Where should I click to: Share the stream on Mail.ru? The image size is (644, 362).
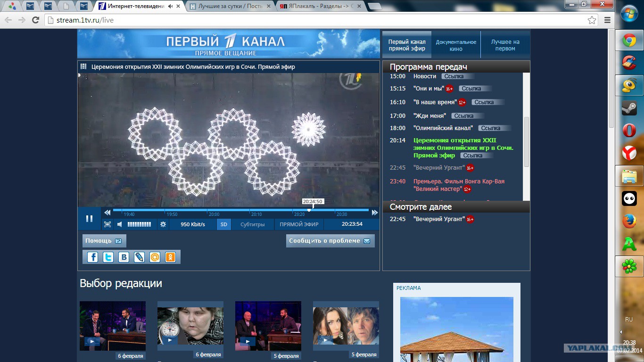(x=155, y=257)
